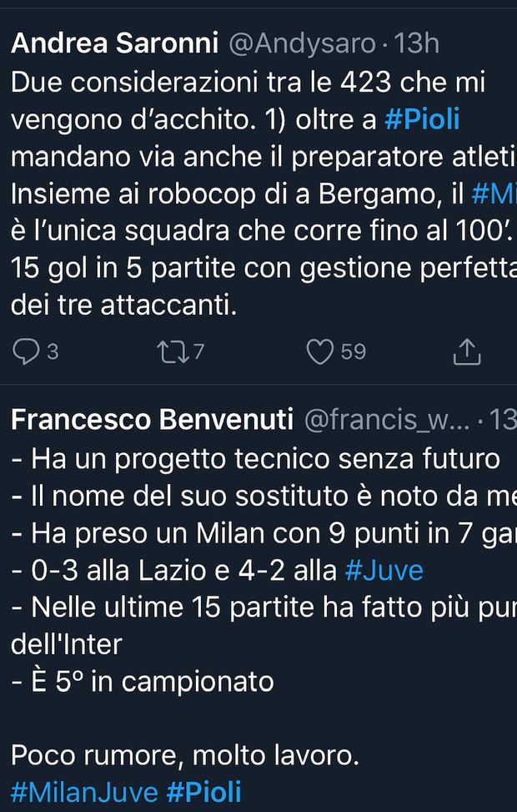517x812 pixels.
Task: Tap #Pioli hashtag in Benvenuti's tweet
Action: tap(203, 792)
